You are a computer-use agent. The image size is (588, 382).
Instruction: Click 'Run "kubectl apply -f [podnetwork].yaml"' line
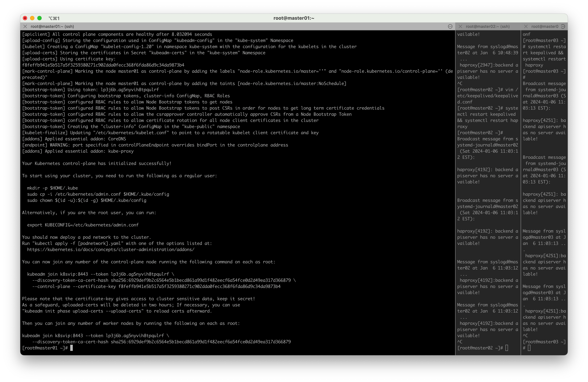click(117, 243)
